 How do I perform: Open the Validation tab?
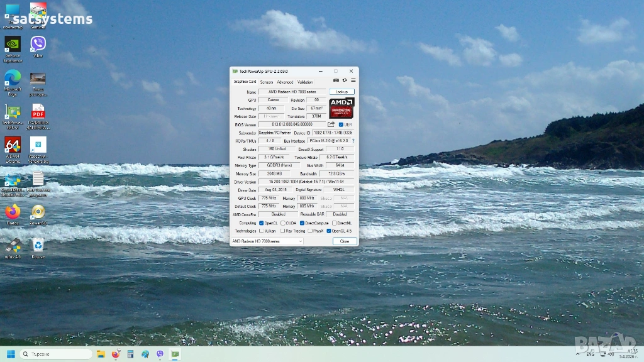305,82
